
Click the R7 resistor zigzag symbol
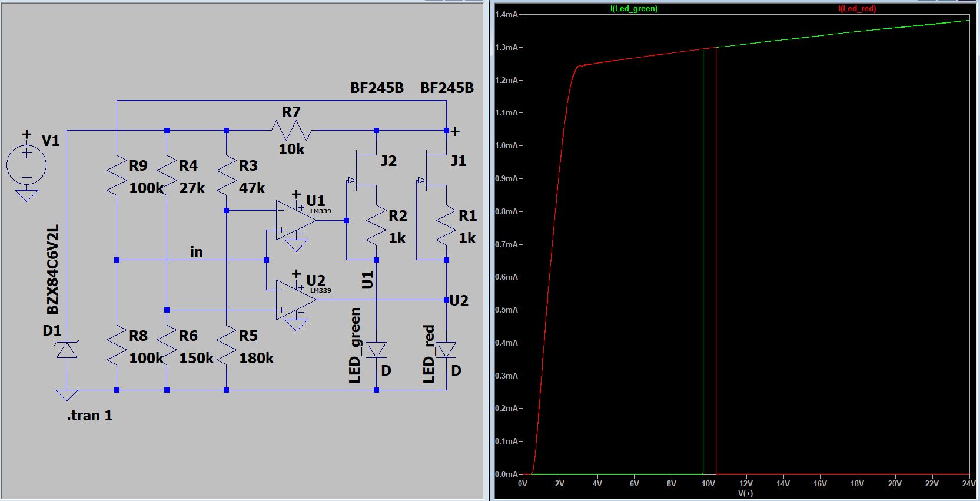(291, 130)
